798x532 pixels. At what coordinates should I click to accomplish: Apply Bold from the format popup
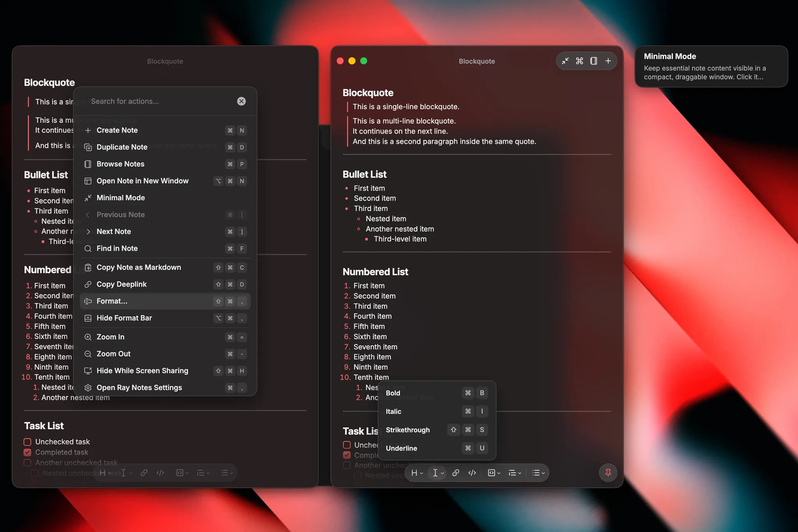437,393
